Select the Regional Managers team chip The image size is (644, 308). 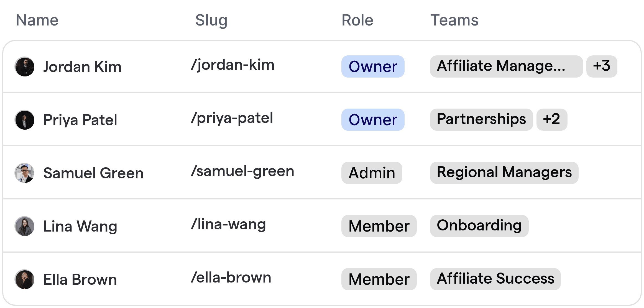click(504, 173)
